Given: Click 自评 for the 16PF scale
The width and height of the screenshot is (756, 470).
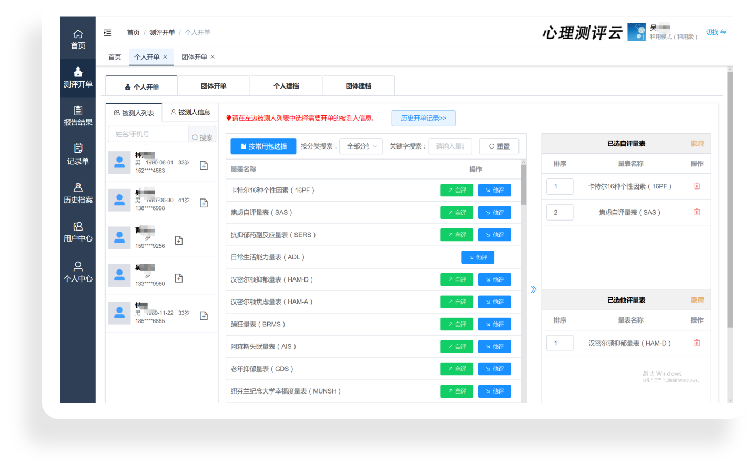Looking at the screenshot, I should [x=457, y=190].
